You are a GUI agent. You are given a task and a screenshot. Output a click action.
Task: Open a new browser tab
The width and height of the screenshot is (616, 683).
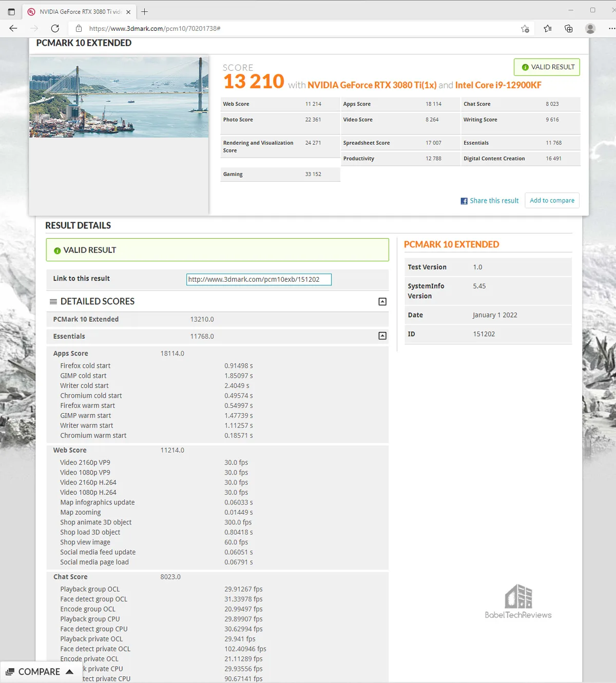pos(144,11)
